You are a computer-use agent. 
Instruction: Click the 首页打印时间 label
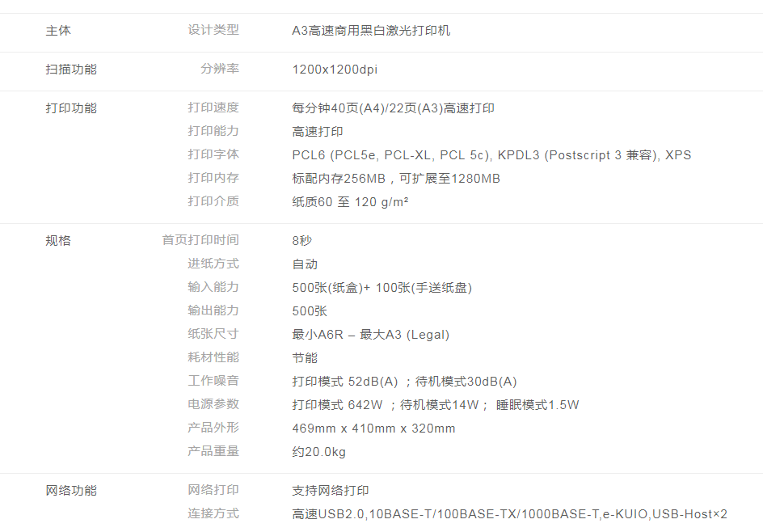[x=200, y=240]
